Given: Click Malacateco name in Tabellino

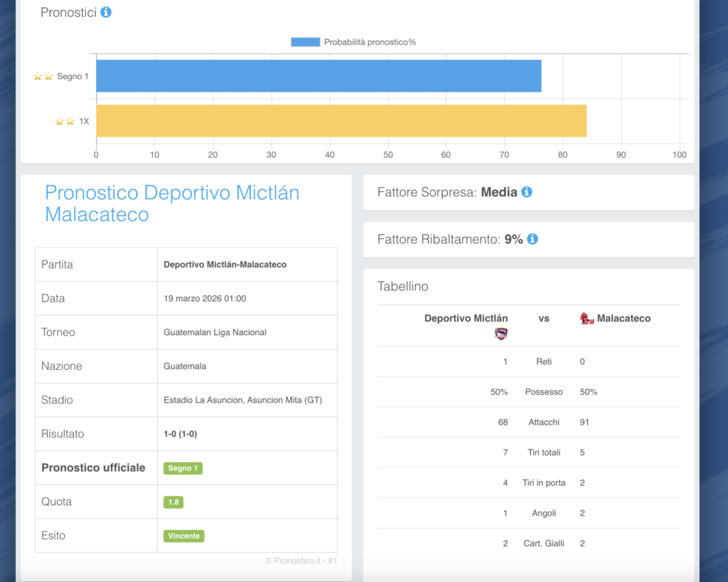Looking at the screenshot, I should 623,319.
